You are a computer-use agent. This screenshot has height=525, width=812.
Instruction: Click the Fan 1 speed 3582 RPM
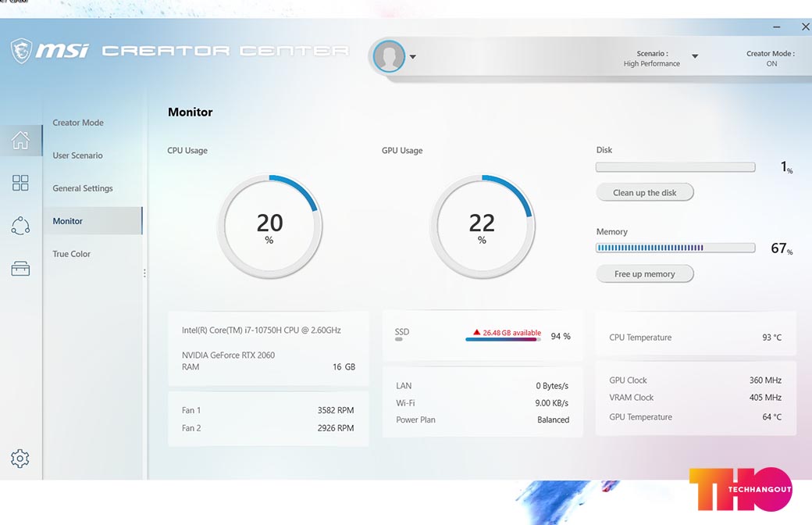[336, 410]
